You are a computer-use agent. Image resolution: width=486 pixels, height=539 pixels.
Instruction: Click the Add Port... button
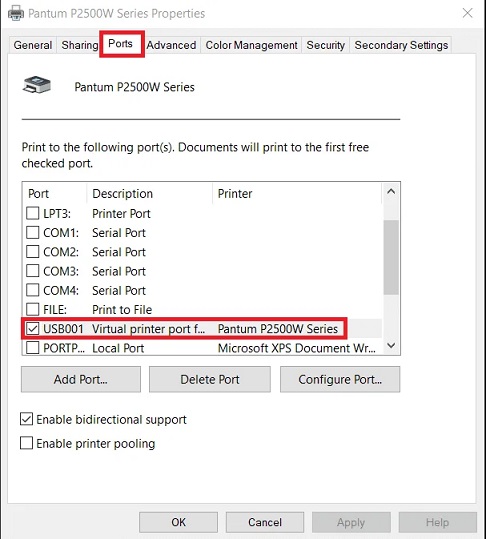[81, 380]
